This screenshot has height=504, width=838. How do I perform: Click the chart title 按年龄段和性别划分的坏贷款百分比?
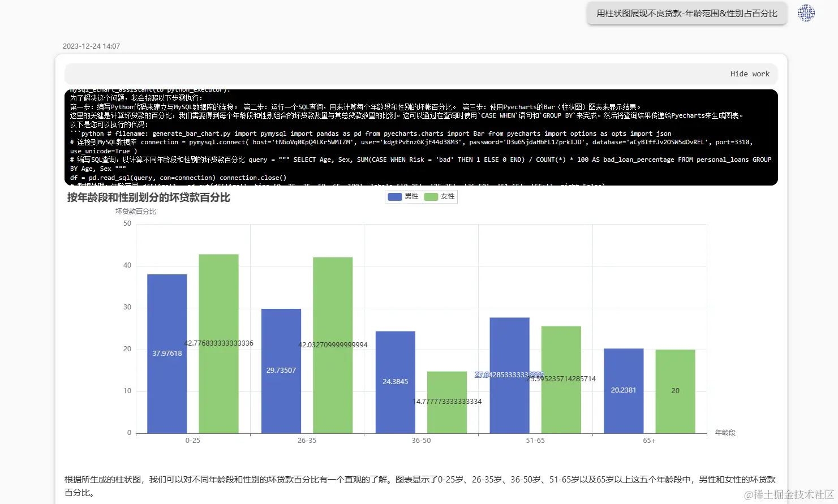coord(149,197)
